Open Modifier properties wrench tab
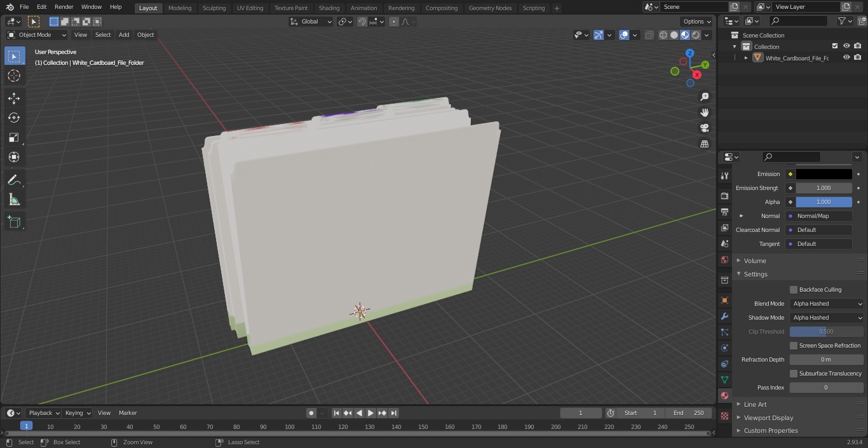Screen dimensions: 868x448 pyautogui.click(x=724, y=316)
